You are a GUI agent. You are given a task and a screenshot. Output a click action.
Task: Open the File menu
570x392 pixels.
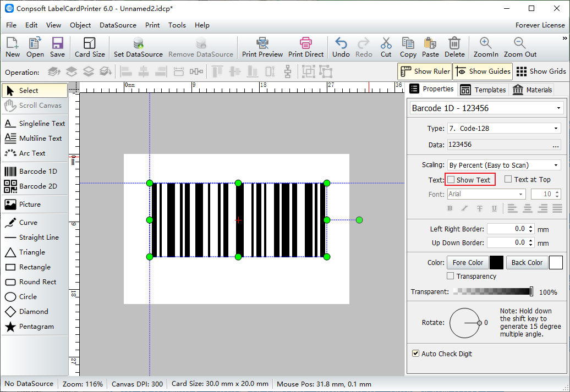(x=11, y=25)
